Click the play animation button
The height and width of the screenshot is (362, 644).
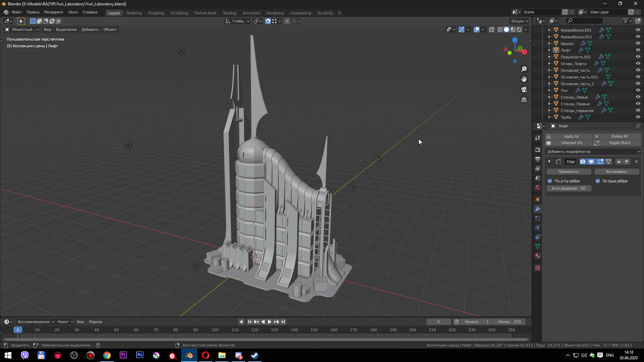(x=270, y=322)
